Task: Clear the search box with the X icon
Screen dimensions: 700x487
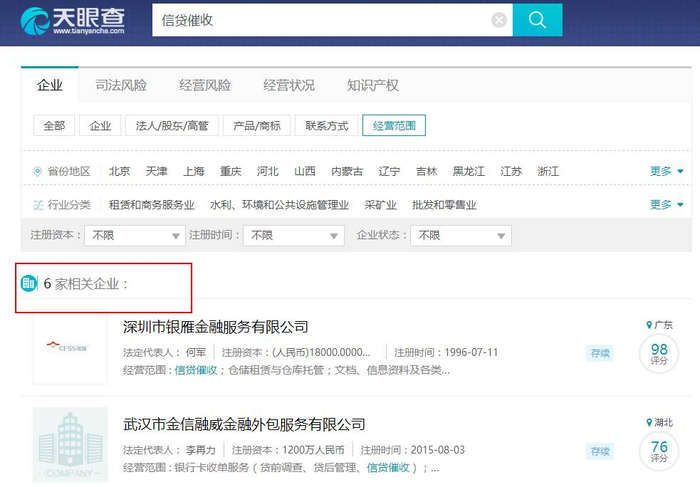Action: [499, 20]
